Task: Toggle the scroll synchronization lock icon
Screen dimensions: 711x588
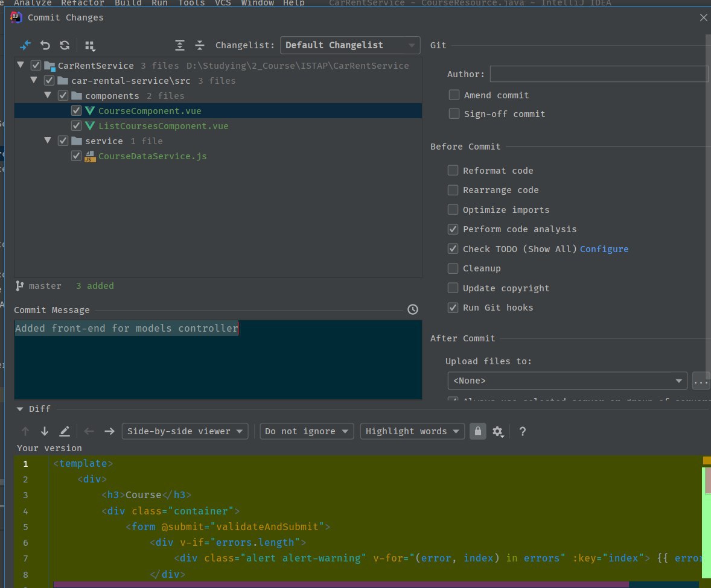Action: [477, 431]
